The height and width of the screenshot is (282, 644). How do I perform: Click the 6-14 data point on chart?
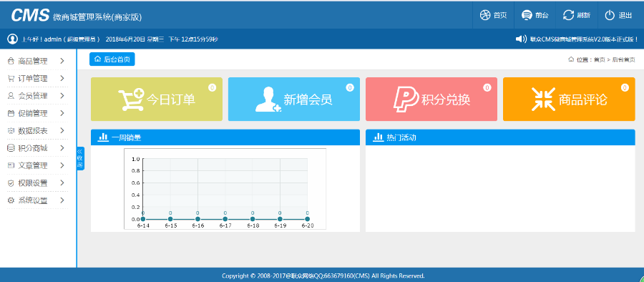coord(142,219)
